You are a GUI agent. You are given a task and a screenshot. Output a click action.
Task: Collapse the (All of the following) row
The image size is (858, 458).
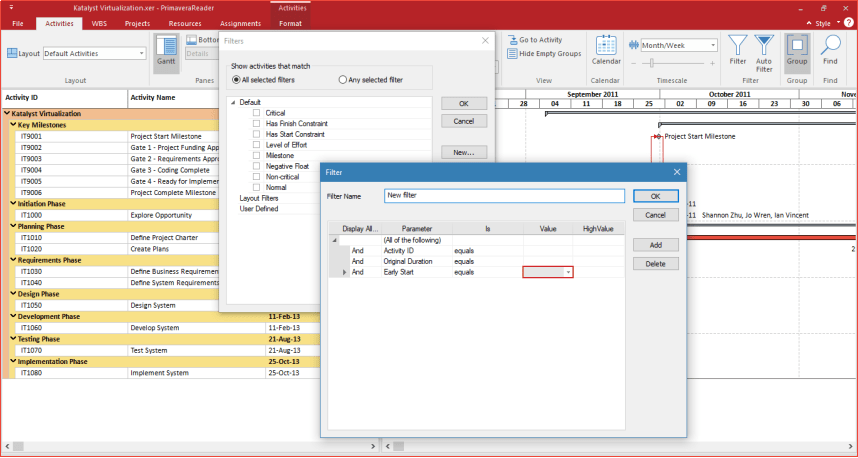[334, 240]
